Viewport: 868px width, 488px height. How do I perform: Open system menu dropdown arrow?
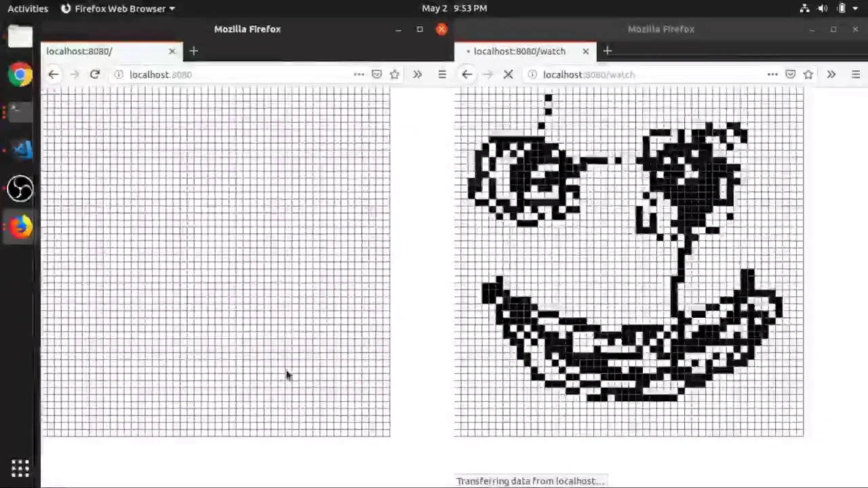click(x=857, y=9)
